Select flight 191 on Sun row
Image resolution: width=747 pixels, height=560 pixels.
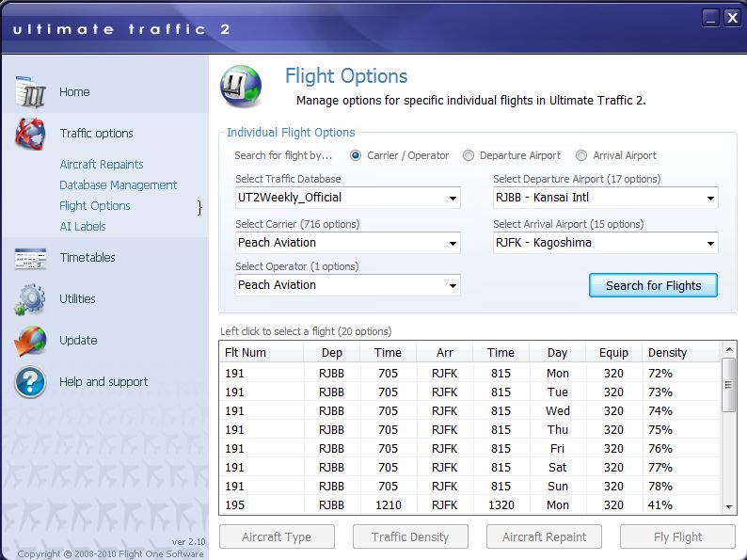(x=470, y=487)
